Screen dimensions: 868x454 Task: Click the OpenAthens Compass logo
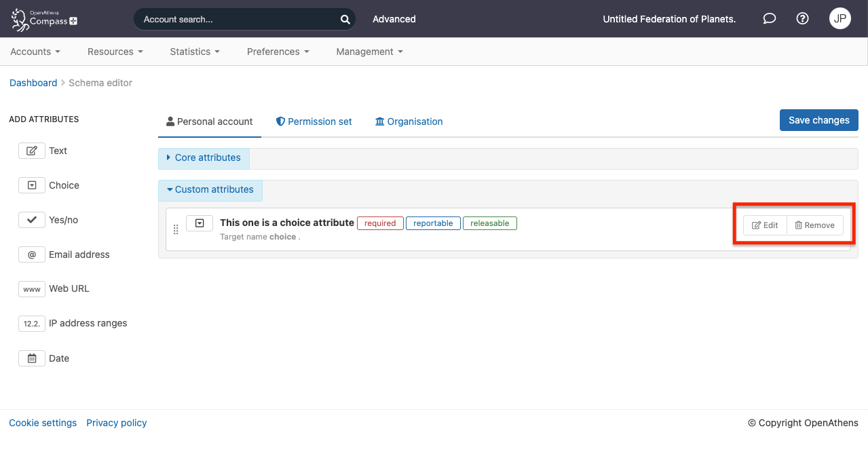tap(43, 19)
